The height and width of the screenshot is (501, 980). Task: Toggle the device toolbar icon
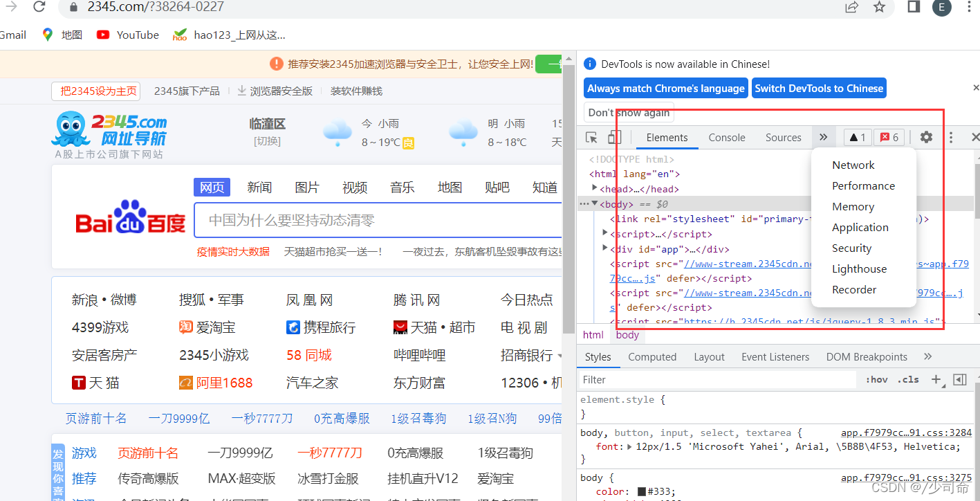coord(614,137)
